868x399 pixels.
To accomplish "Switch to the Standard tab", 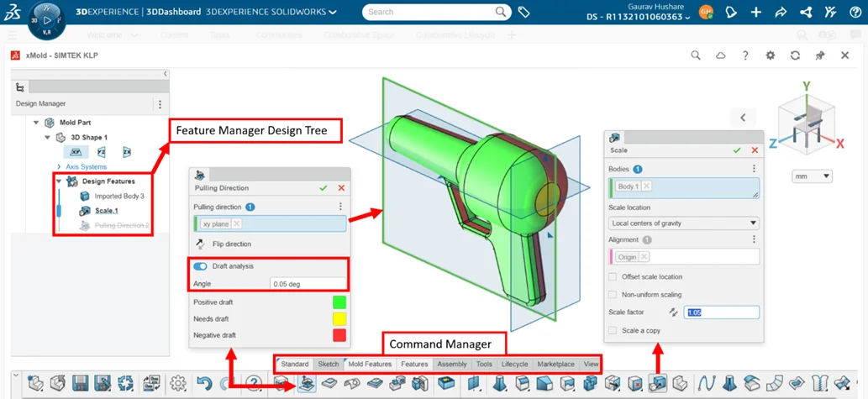I will (294, 364).
